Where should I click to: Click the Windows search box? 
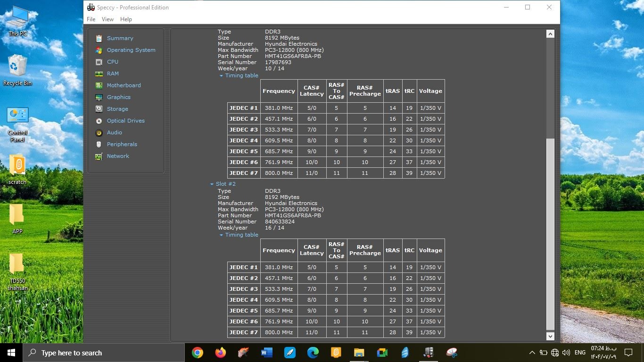104,353
